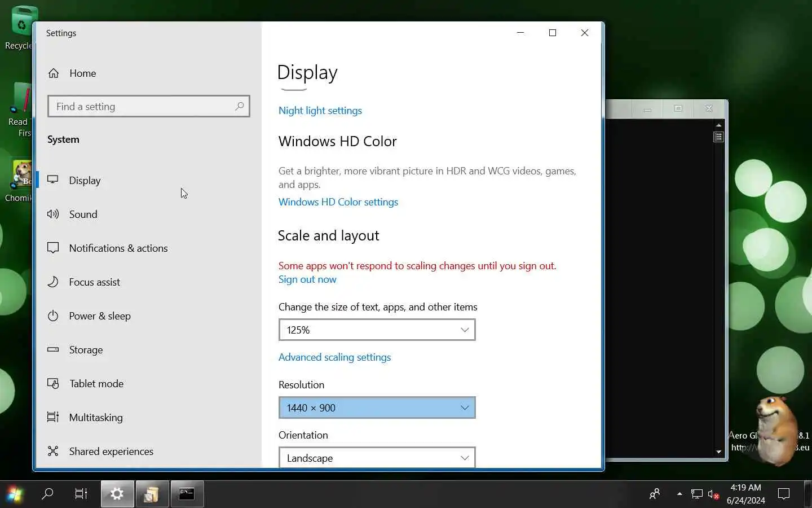Show hidden system tray icons

(x=679, y=494)
